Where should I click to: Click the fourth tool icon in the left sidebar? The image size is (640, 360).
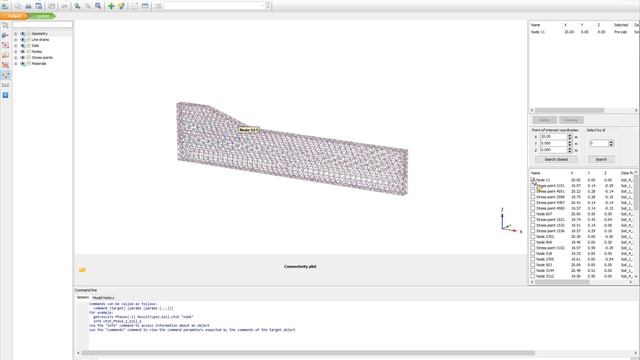pyautogui.click(x=5, y=55)
